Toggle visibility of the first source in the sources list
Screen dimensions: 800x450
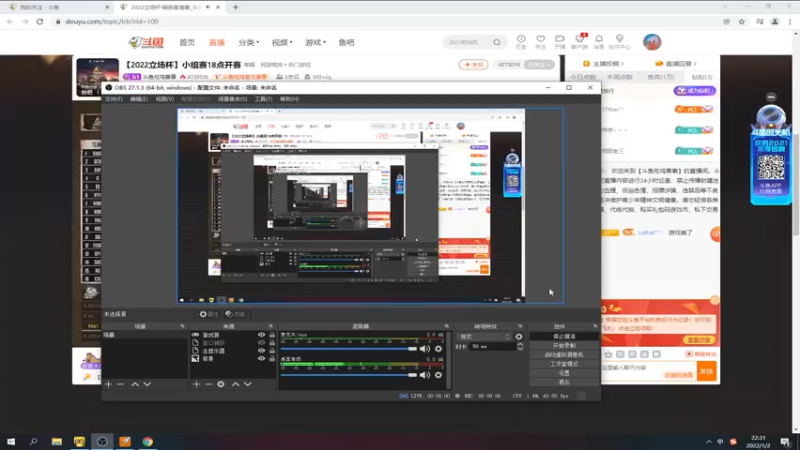(261, 335)
